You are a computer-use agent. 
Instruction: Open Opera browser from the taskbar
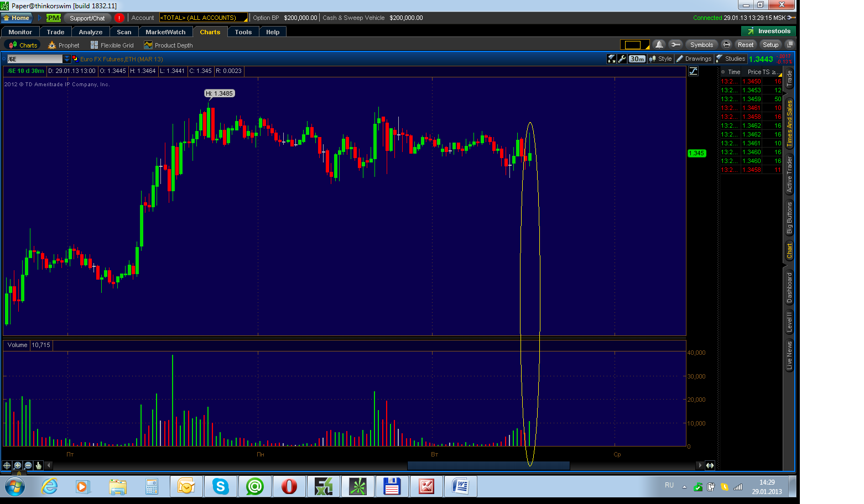(289, 487)
